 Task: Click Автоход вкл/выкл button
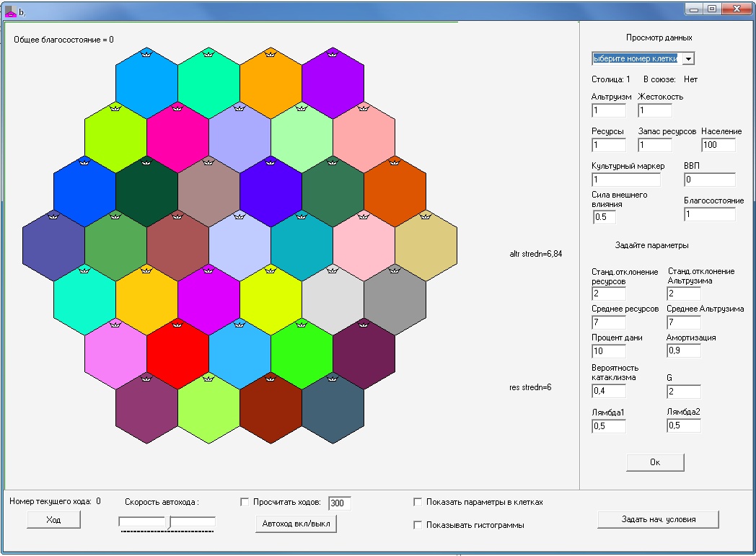tap(296, 524)
